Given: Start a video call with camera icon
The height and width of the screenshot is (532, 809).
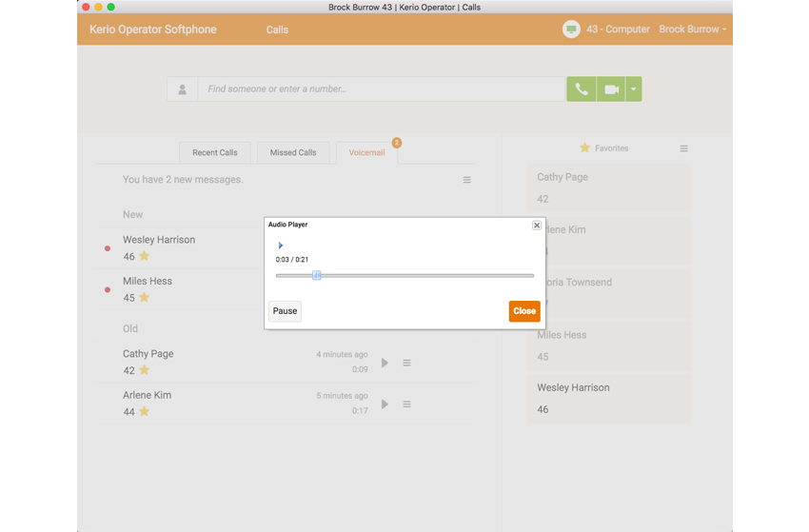Looking at the screenshot, I should pos(611,89).
